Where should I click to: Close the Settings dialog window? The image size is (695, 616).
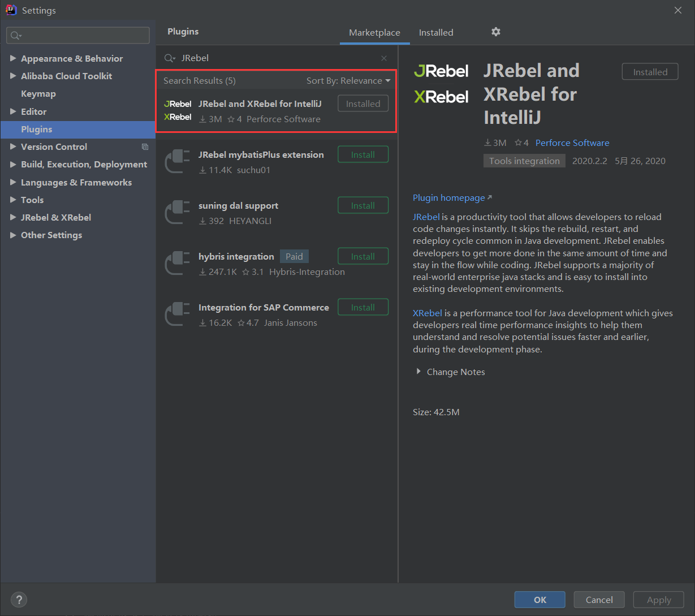[678, 10]
